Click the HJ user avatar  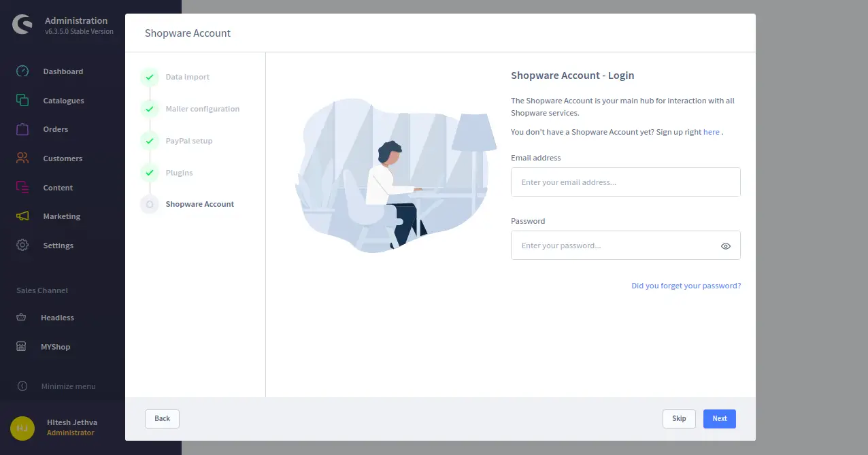pyautogui.click(x=22, y=428)
